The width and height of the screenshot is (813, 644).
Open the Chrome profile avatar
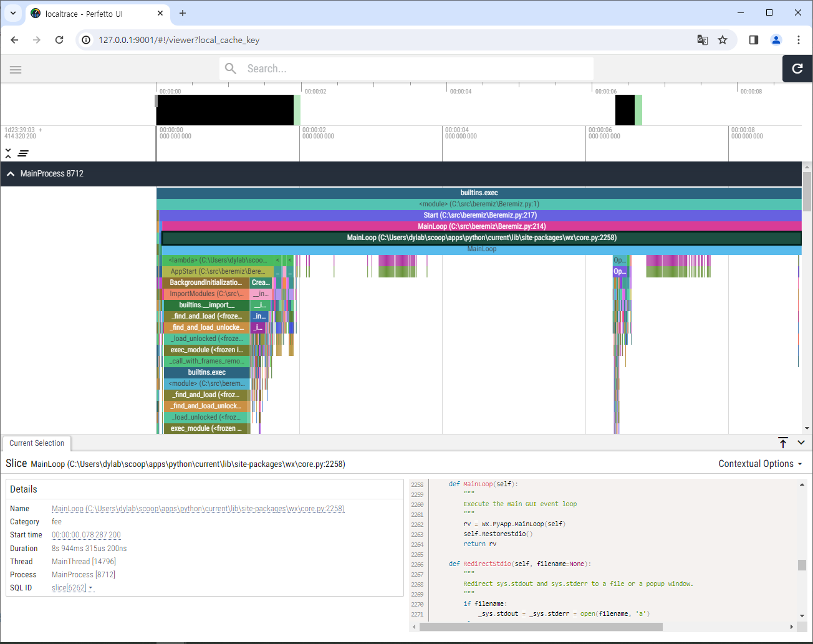click(776, 40)
